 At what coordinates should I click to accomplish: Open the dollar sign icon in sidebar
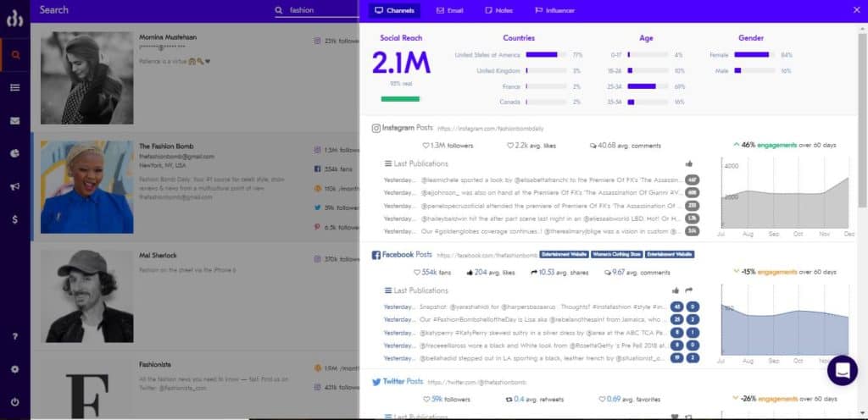[x=15, y=219]
